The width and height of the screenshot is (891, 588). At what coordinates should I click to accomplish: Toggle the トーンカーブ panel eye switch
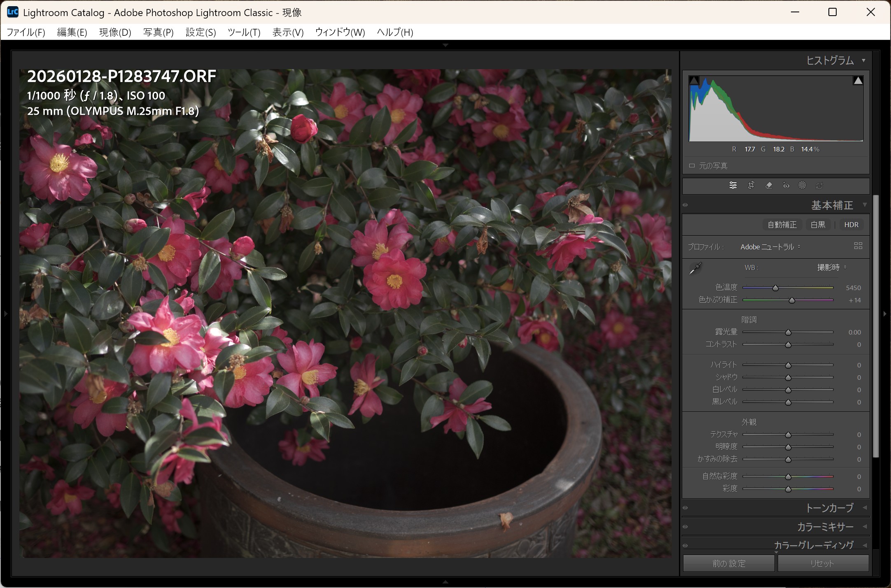[685, 508]
